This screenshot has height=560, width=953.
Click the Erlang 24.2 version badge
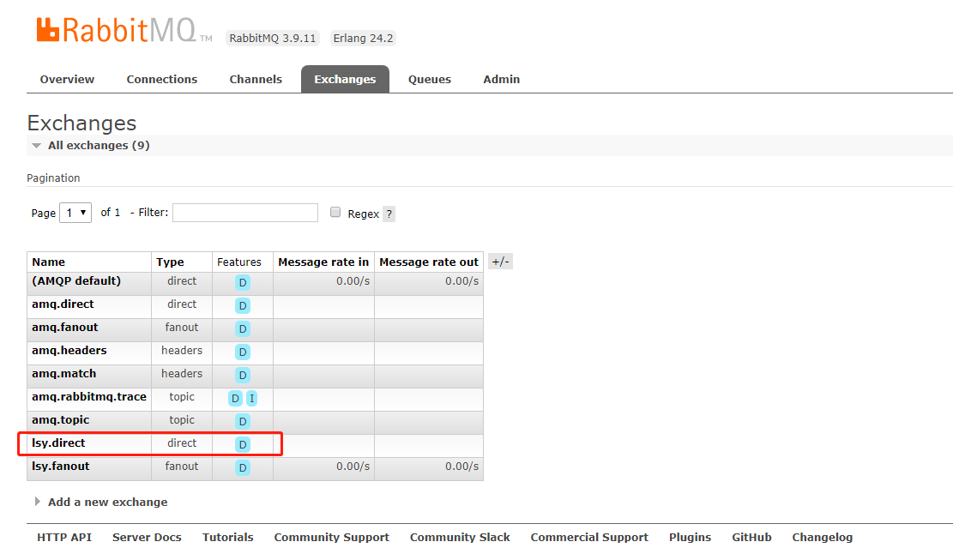click(x=363, y=39)
